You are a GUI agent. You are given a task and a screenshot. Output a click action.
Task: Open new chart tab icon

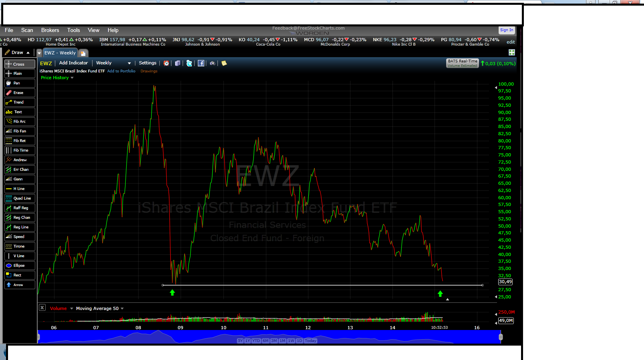click(83, 53)
